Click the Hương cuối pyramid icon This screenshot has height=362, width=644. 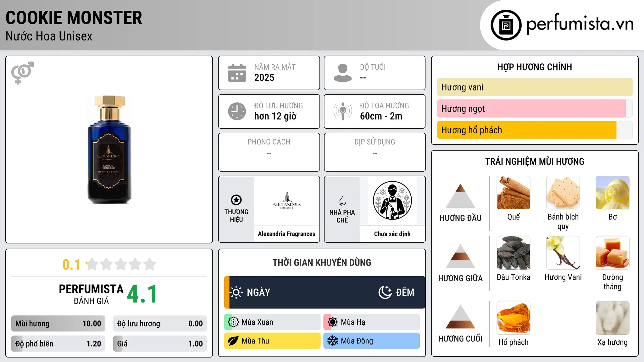(460, 316)
